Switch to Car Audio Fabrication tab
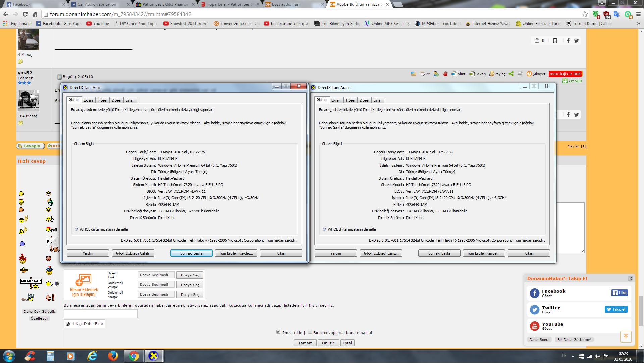 100,4
